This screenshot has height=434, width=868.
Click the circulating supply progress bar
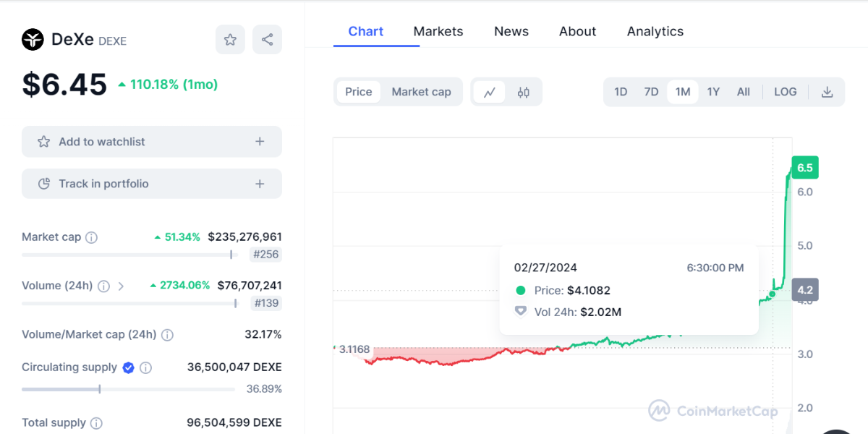point(128,389)
